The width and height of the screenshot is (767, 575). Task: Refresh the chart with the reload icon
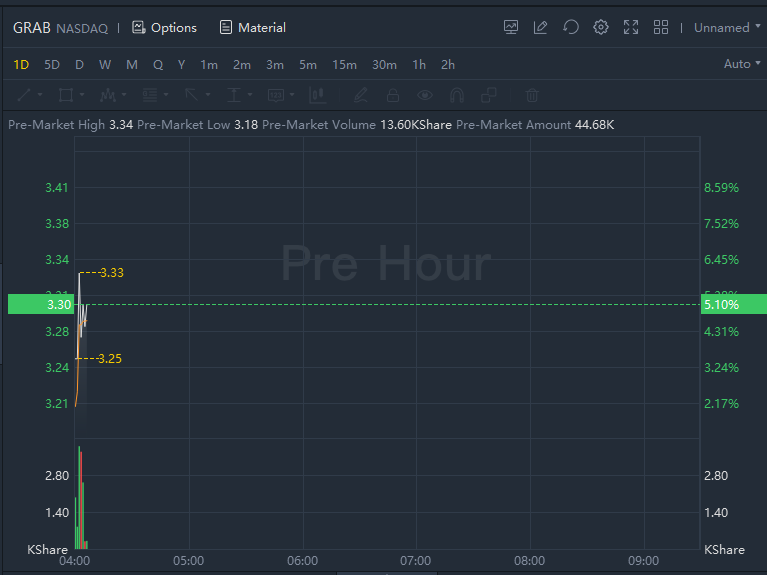click(x=570, y=27)
